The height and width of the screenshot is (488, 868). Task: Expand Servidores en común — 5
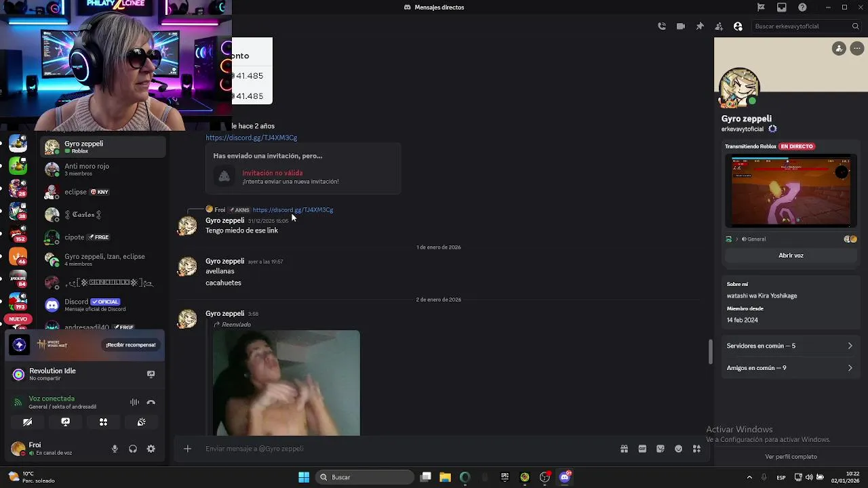(x=790, y=346)
